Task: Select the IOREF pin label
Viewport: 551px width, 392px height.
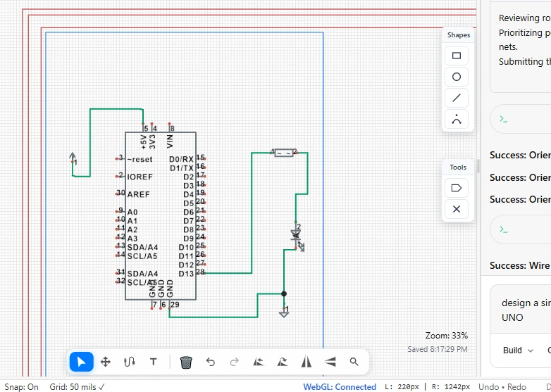Action: (x=140, y=177)
